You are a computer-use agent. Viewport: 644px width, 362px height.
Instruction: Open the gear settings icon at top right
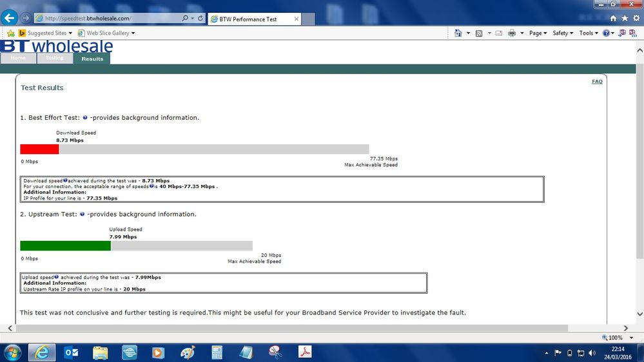click(x=636, y=19)
